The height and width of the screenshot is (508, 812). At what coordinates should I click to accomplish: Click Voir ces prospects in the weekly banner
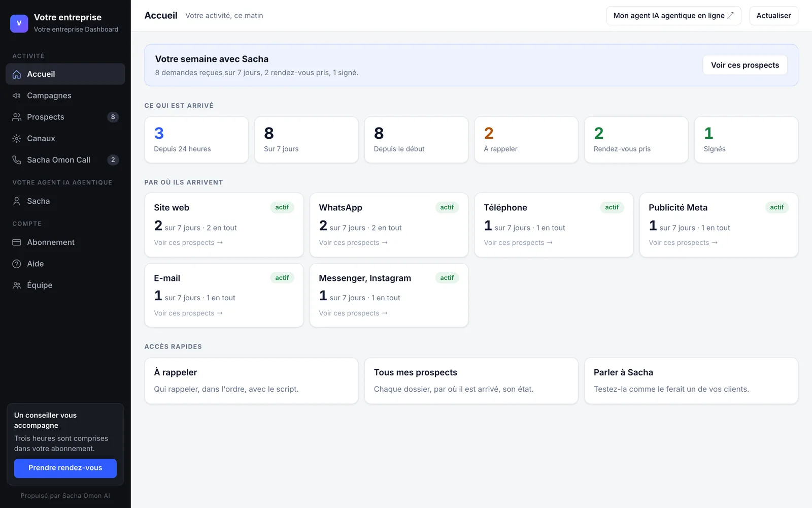click(745, 65)
